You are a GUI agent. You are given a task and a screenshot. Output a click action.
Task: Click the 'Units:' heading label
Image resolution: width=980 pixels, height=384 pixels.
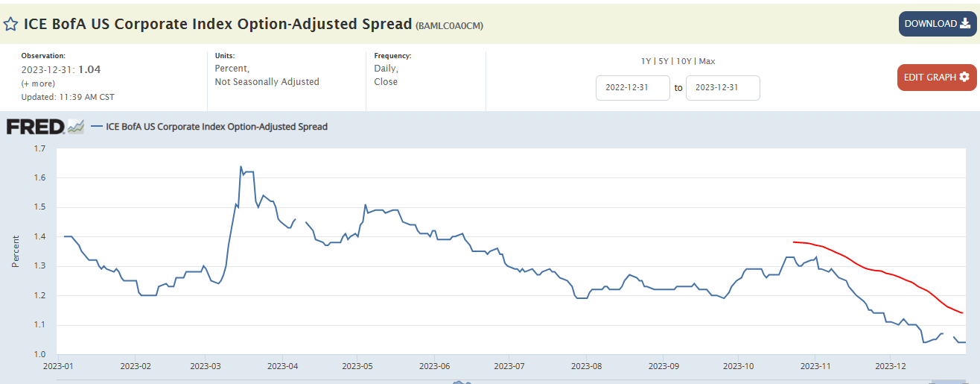(x=225, y=56)
